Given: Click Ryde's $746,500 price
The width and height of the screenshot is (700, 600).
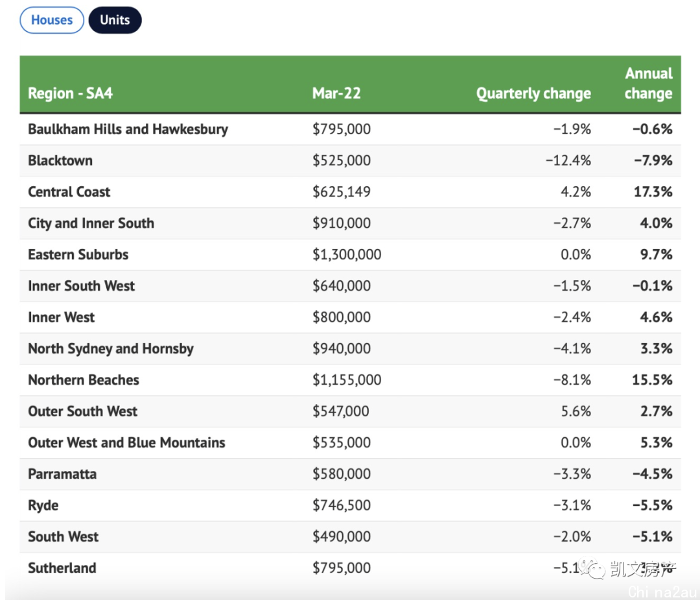Looking at the screenshot, I should click(342, 505).
